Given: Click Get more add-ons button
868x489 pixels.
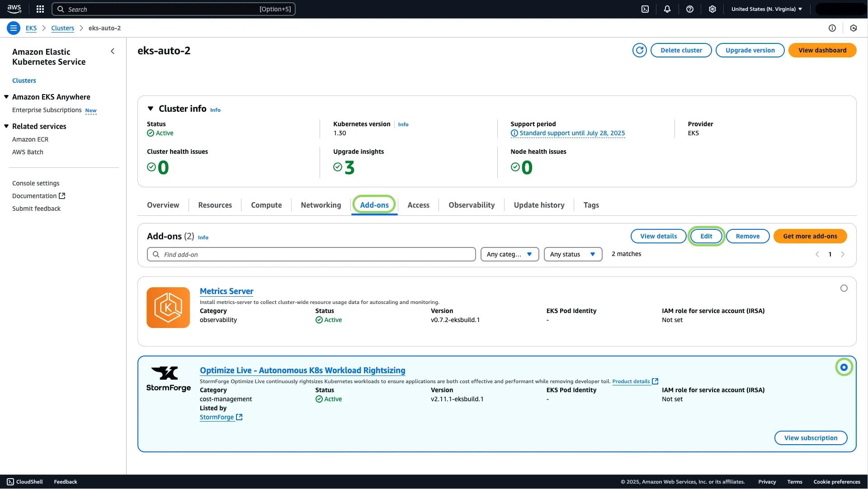Looking at the screenshot, I should pos(810,236).
